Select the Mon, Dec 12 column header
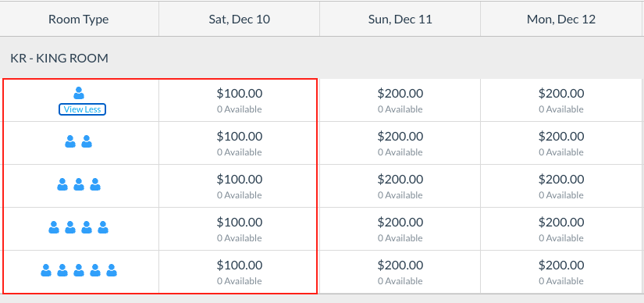Screen dimensions: 644x303 (x=561, y=20)
